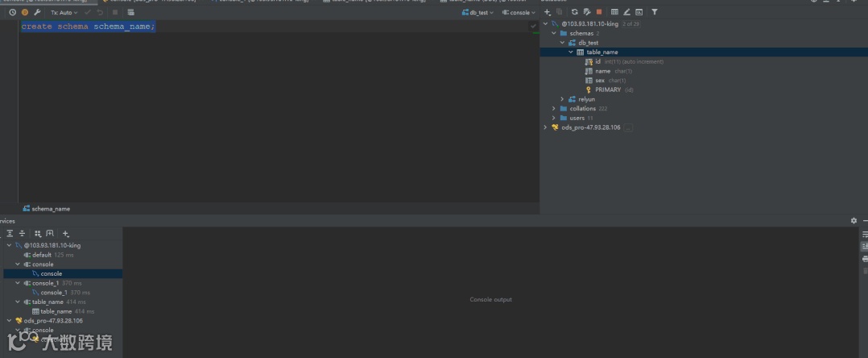
Task: Click the orange playground mode icon
Action: pyautogui.click(x=25, y=12)
